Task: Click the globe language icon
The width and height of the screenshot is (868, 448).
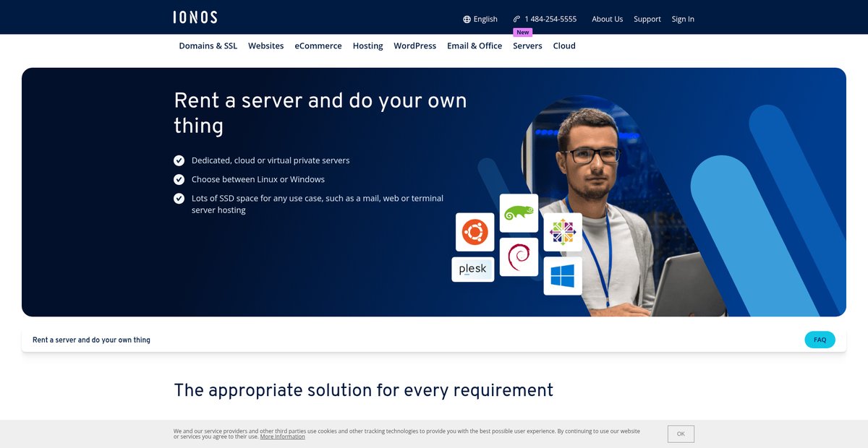Action: tap(467, 20)
